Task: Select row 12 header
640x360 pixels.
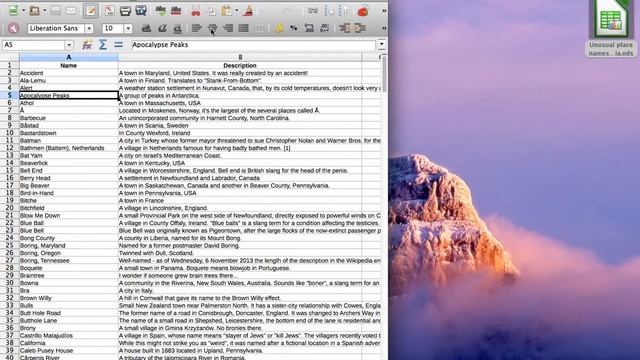Action: point(9,148)
